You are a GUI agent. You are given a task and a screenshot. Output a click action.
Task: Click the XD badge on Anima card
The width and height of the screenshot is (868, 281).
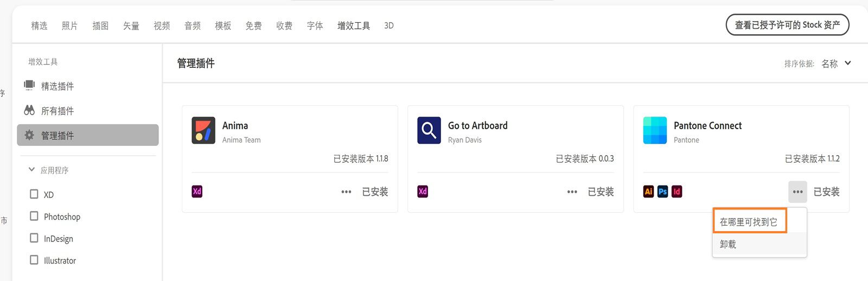coord(197,191)
